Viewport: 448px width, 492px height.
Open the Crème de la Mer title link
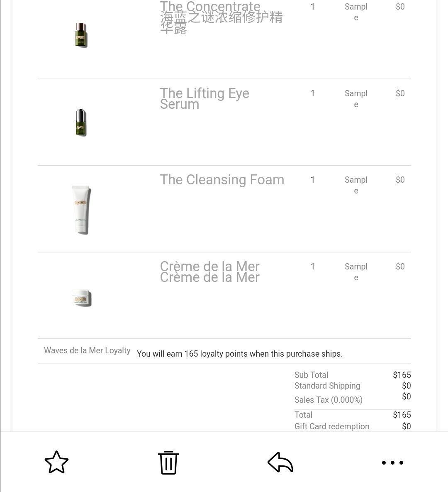point(209,272)
